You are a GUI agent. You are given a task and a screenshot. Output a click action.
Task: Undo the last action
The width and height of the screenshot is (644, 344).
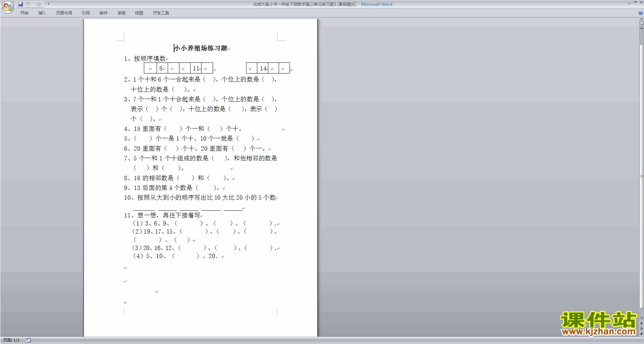(x=28, y=4)
